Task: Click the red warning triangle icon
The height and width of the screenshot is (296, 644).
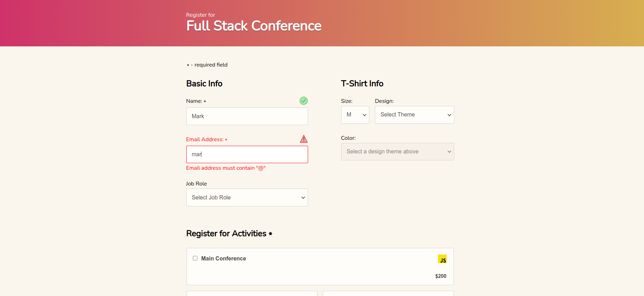Action: (x=304, y=139)
